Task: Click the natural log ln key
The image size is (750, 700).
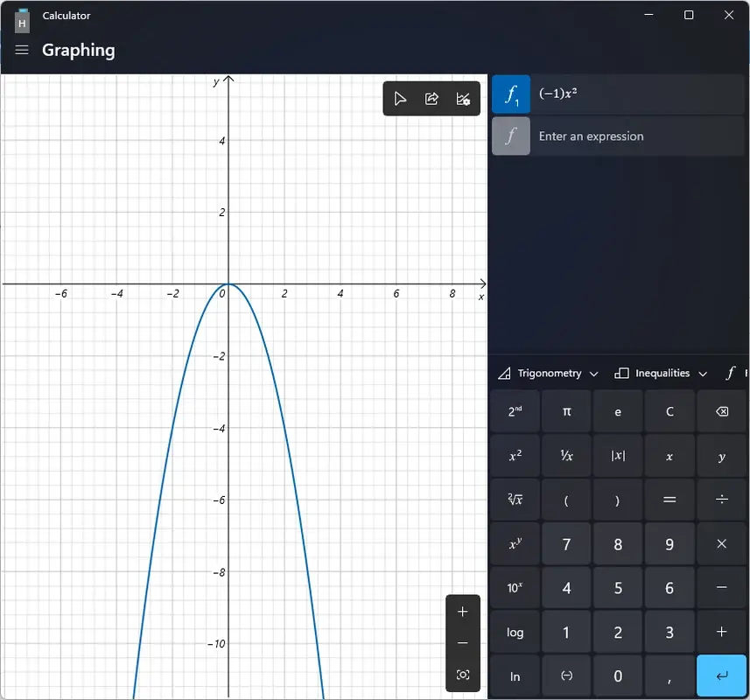Action: coord(515,675)
